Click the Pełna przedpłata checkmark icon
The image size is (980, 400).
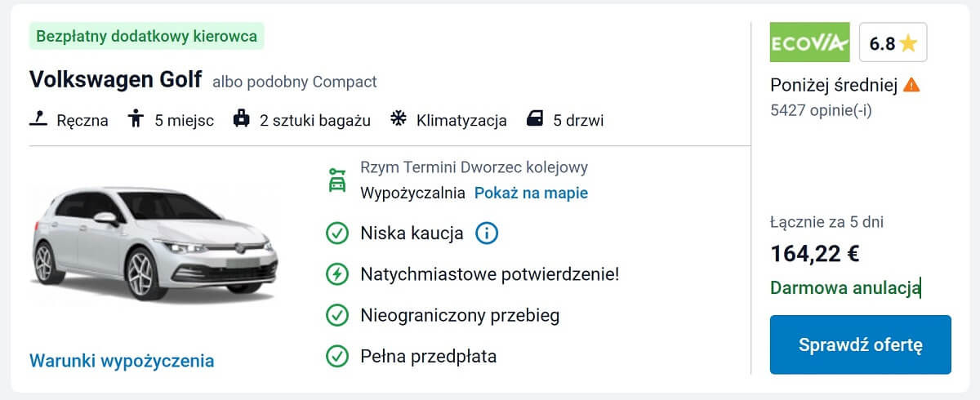pos(336,356)
